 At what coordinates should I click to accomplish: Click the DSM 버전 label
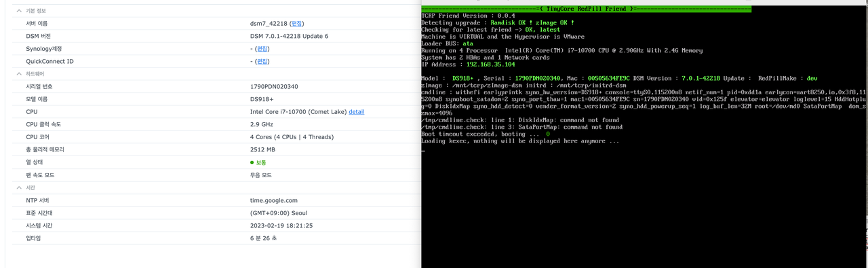coord(38,36)
